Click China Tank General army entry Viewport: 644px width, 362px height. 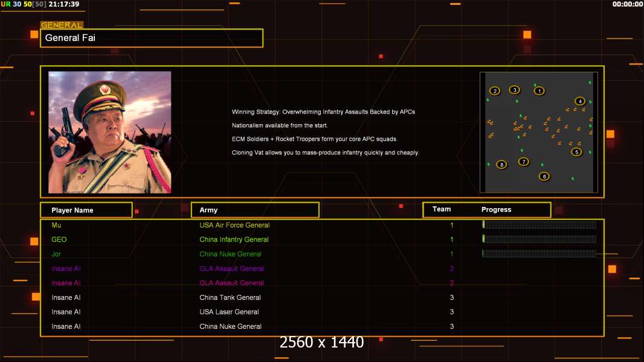(x=230, y=297)
